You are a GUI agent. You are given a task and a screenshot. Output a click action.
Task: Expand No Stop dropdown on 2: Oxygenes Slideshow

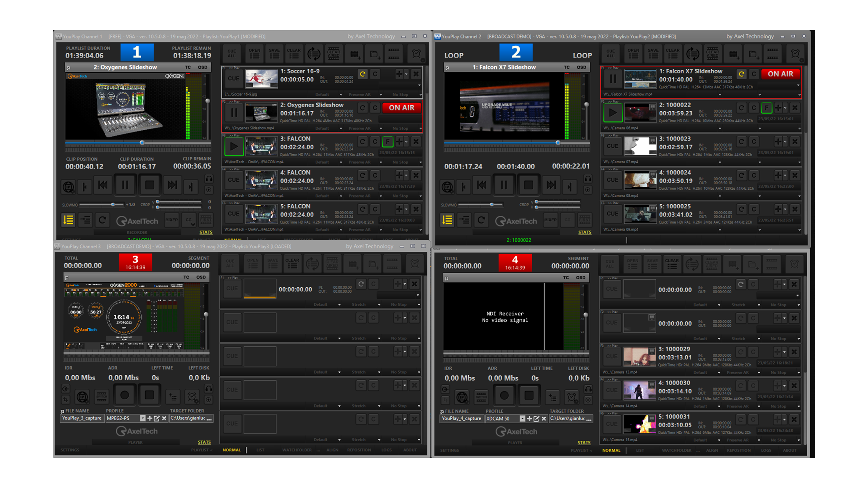[x=420, y=129]
